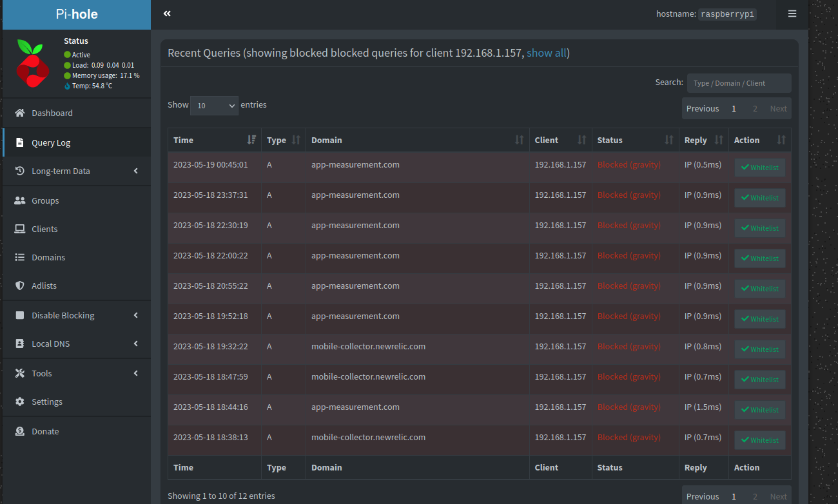Open the Adlists menu item
Image resolution: width=838 pixels, height=504 pixels.
pyautogui.click(x=77, y=286)
